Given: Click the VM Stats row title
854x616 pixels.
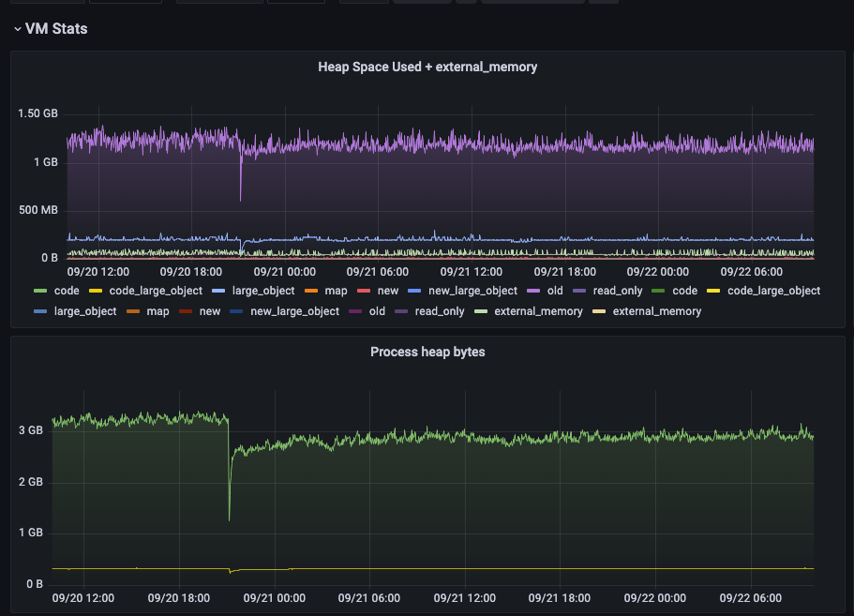Looking at the screenshot, I should click(x=56, y=29).
